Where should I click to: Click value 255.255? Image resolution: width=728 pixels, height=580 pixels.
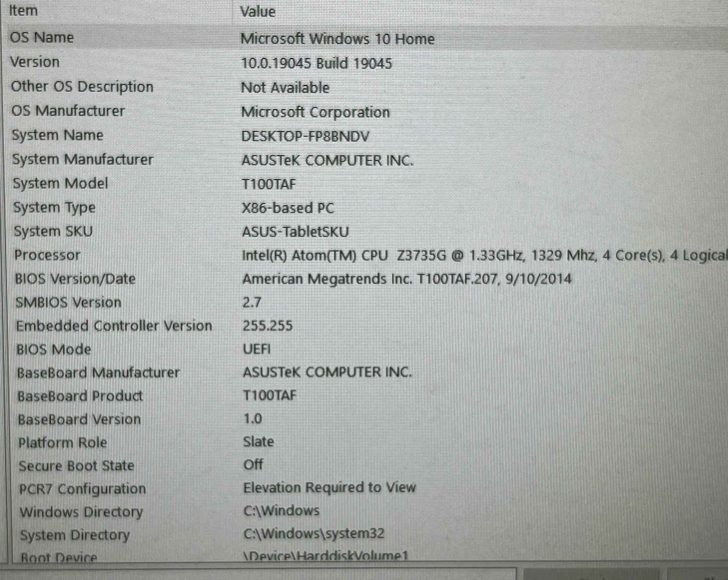coord(268,326)
